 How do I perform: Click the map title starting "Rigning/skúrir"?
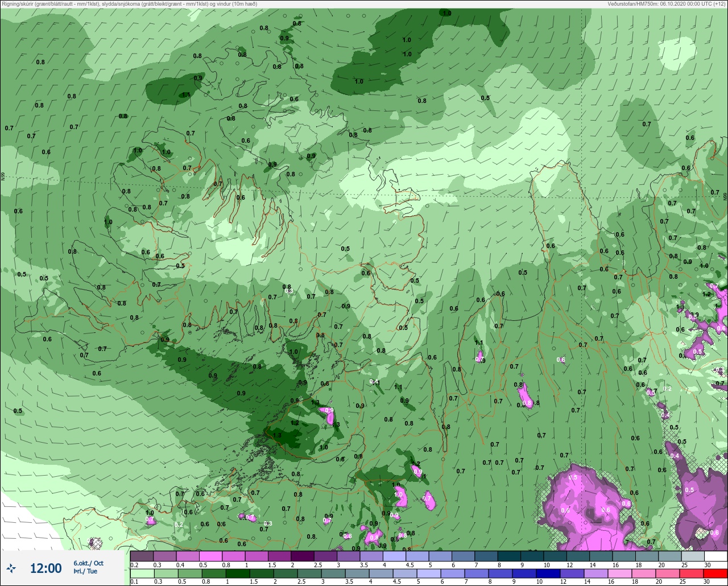(129, 4)
